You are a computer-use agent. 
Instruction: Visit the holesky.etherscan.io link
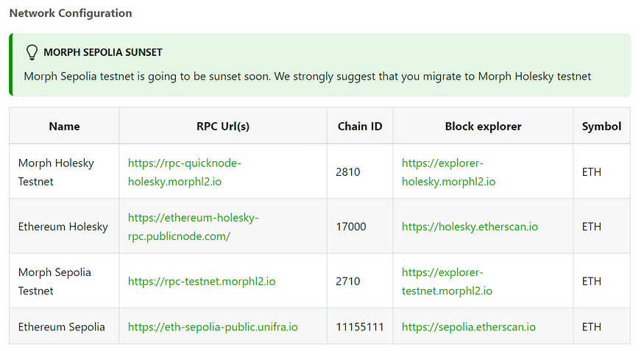pyautogui.click(x=470, y=227)
